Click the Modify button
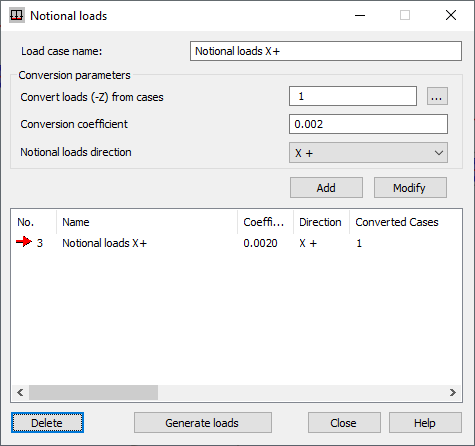This screenshot has height=446, width=475. 410,188
